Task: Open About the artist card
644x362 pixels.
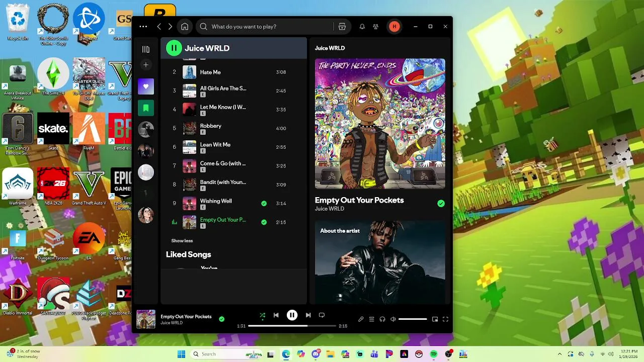Action: [x=380, y=262]
